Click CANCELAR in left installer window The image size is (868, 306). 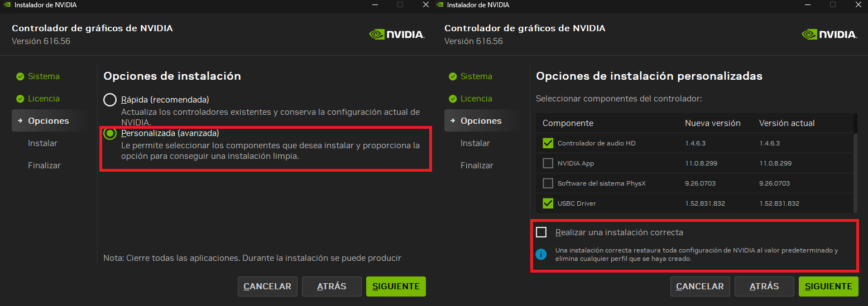pyautogui.click(x=267, y=286)
